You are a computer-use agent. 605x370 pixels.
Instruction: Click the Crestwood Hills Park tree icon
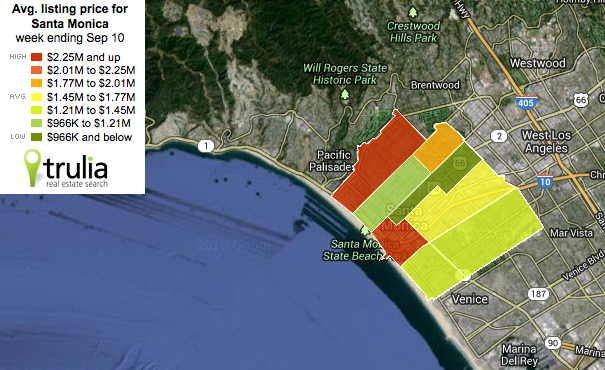click(x=413, y=12)
